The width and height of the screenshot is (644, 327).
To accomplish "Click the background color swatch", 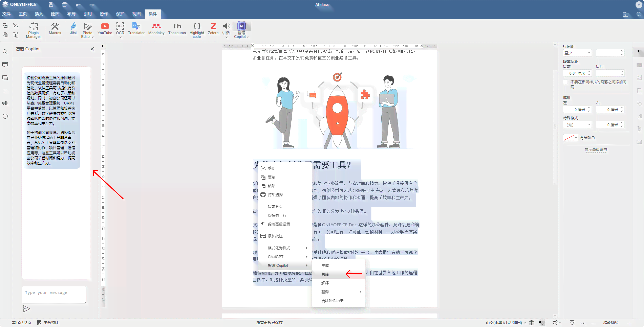I will click(x=569, y=137).
